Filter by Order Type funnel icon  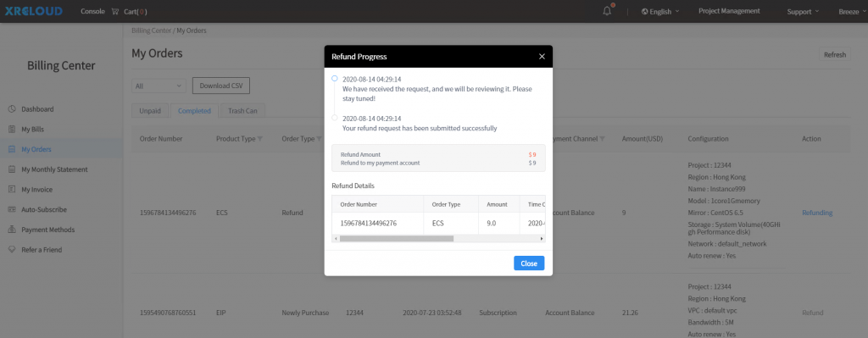click(x=320, y=139)
